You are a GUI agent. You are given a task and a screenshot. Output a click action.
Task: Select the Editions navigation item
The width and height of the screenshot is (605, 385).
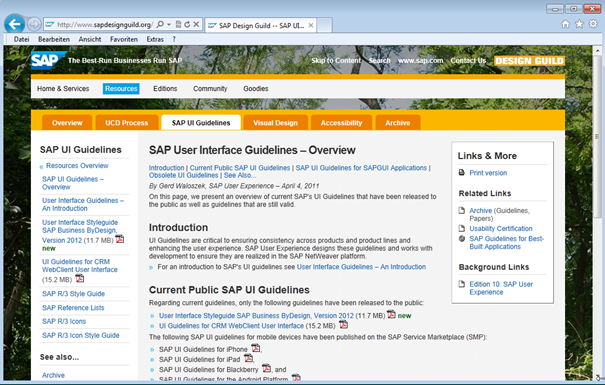pyautogui.click(x=165, y=88)
